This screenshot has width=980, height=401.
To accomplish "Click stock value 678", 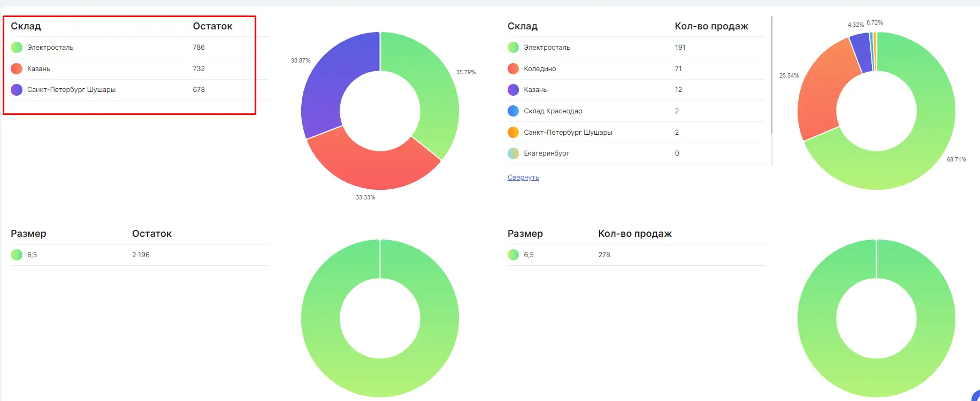I will (x=199, y=89).
